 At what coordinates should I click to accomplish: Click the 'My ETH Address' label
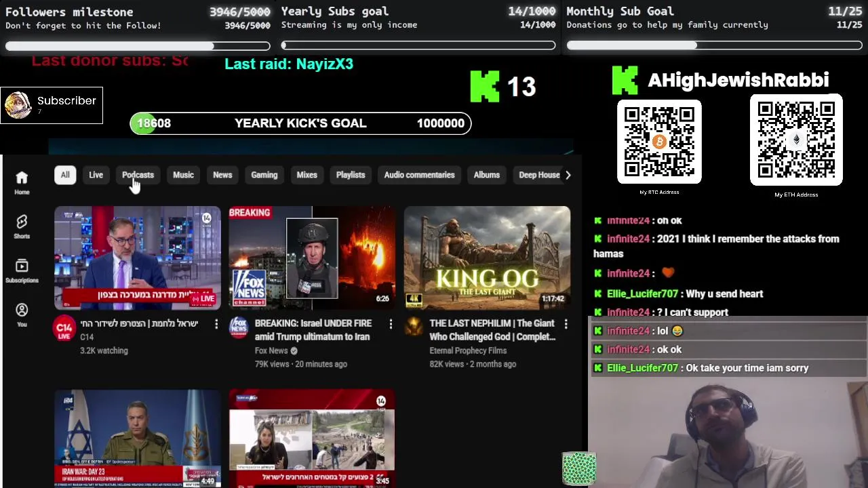point(796,195)
